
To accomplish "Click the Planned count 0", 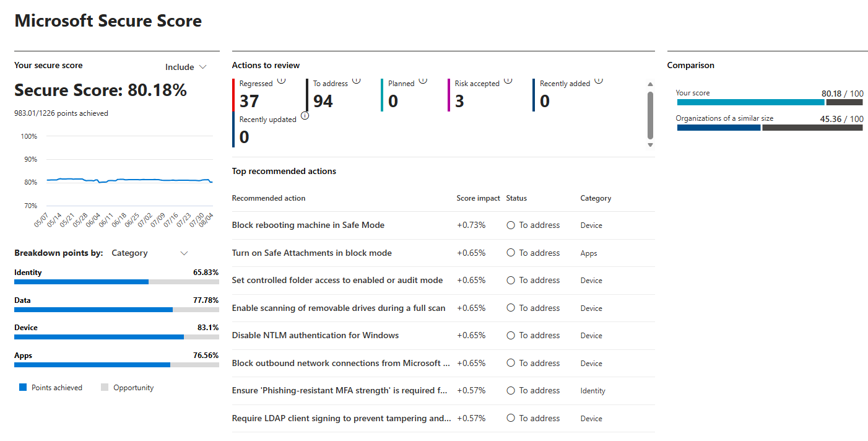I will (x=393, y=101).
